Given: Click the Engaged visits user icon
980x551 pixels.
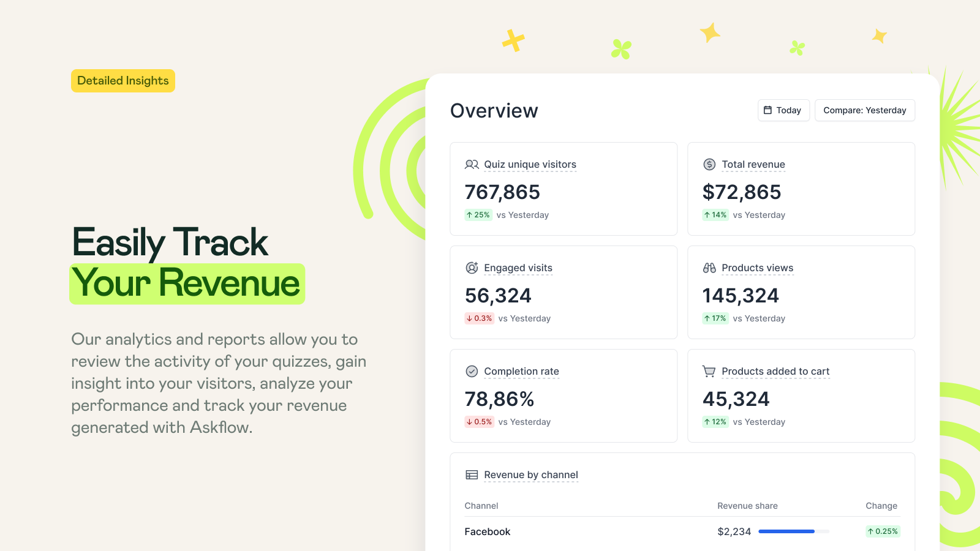Looking at the screenshot, I should (471, 268).
